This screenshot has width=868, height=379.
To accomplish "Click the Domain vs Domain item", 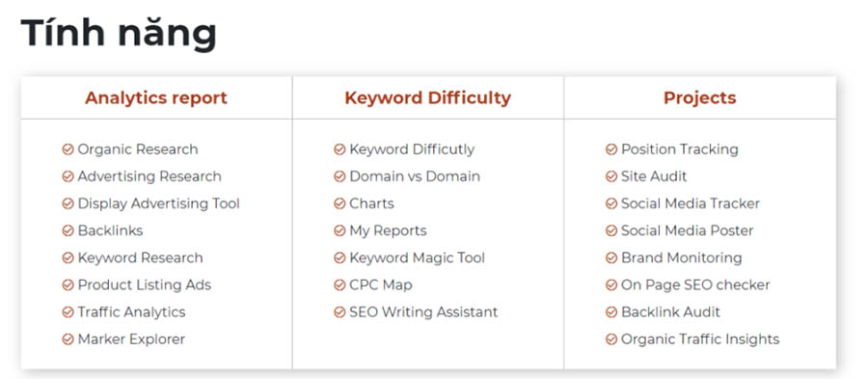I will (x=415, y=176).
